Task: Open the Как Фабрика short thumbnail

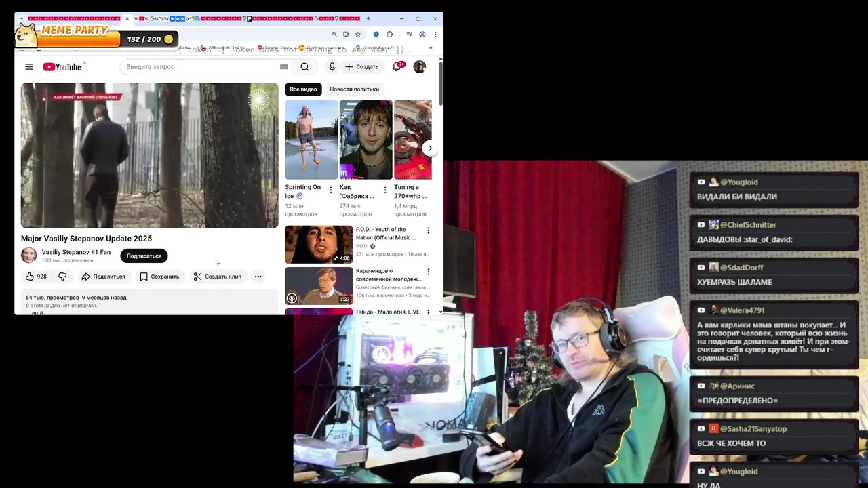Action: 366,140
